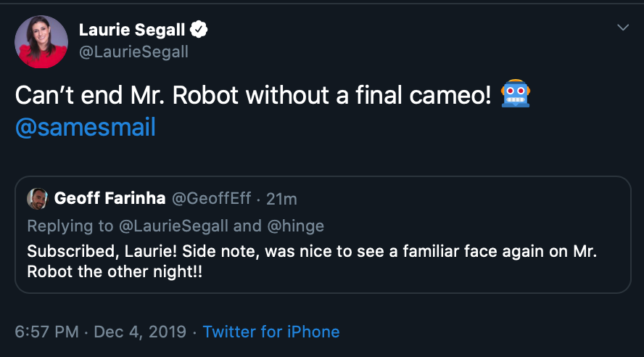
Task: Click the @GeoffEff handle
Action: (x=211, y=199)
